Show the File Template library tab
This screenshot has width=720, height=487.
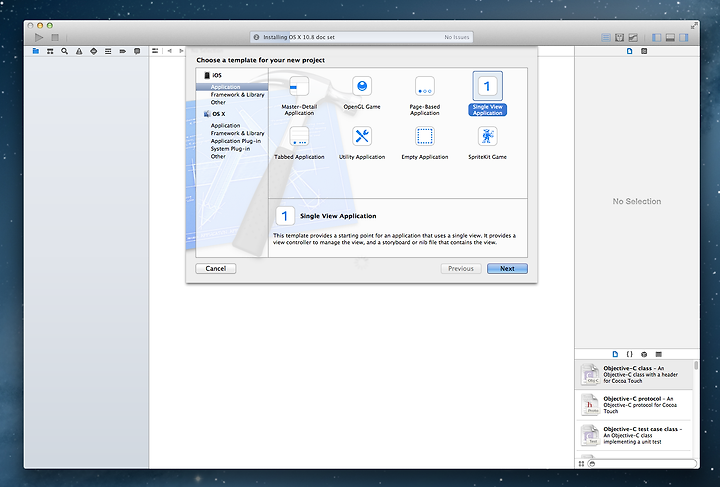click(x=615, y=354)
